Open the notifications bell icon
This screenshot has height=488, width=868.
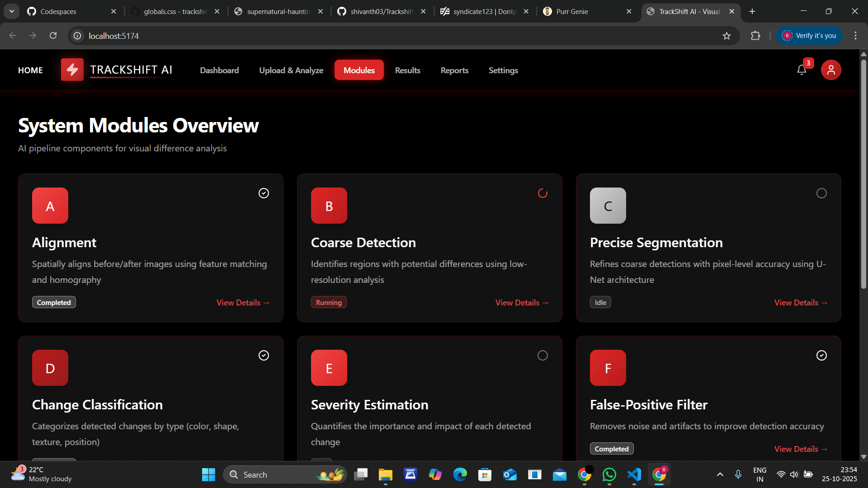[x=802, y=70]
